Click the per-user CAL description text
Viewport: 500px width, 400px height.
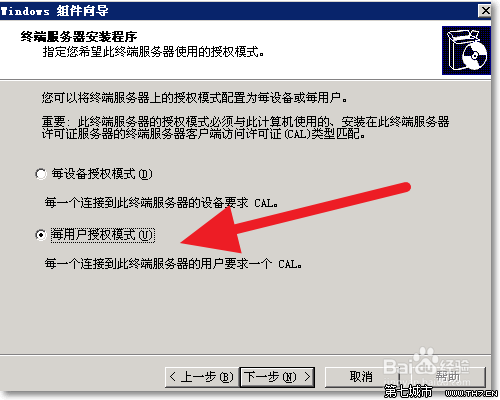point(173,264)
